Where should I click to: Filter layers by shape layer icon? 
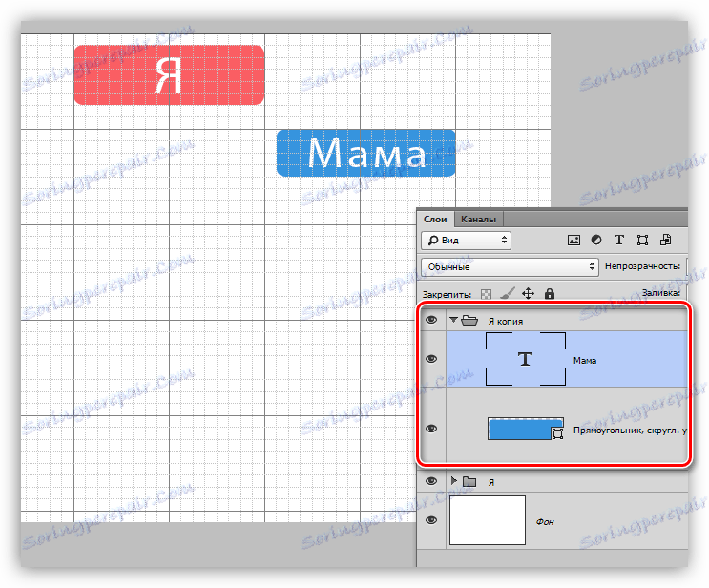642,241
